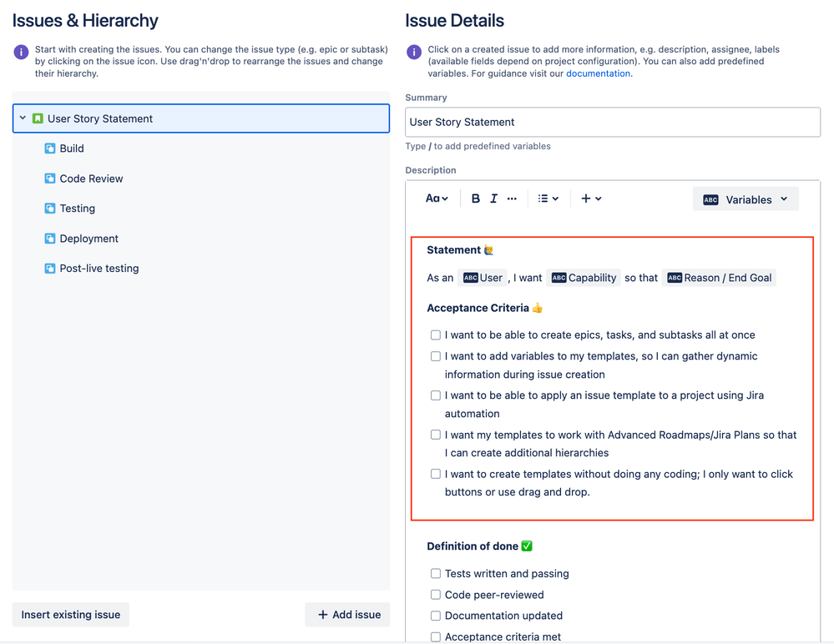The height and width of the screenshot is (644, 834).
Task: Click the info icon under Issues & Hierarchy
Action: click(x=21, y=53)
